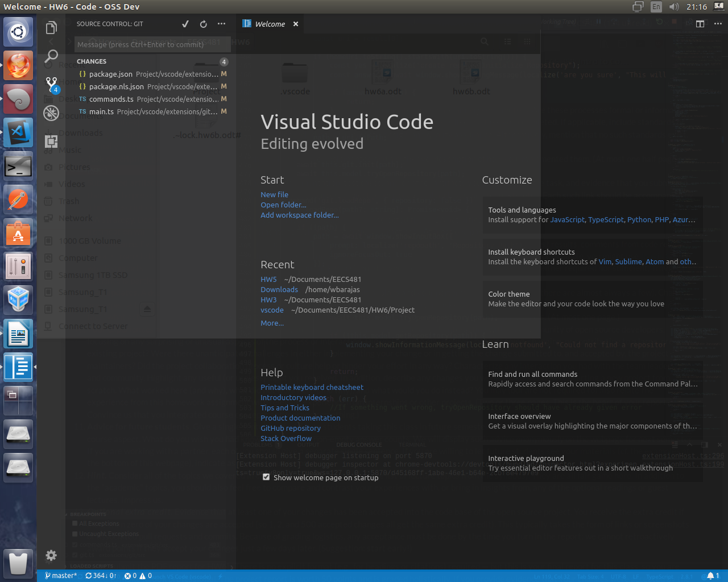Install PHP language support link
This screenshot has height=582, width=728.
click(662, 219)
